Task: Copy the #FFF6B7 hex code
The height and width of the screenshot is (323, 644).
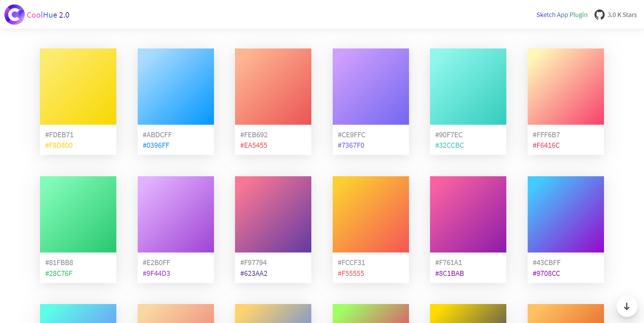Action: (x=546, y=135)
